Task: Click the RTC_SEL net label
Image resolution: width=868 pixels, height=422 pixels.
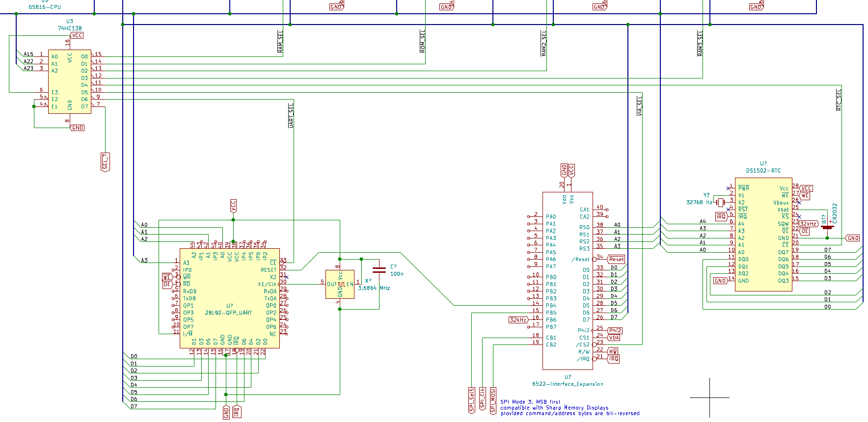Action: pos(839,100)
